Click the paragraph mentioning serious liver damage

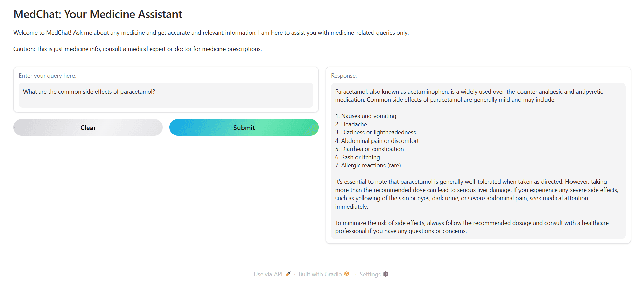tap(476, 194)
